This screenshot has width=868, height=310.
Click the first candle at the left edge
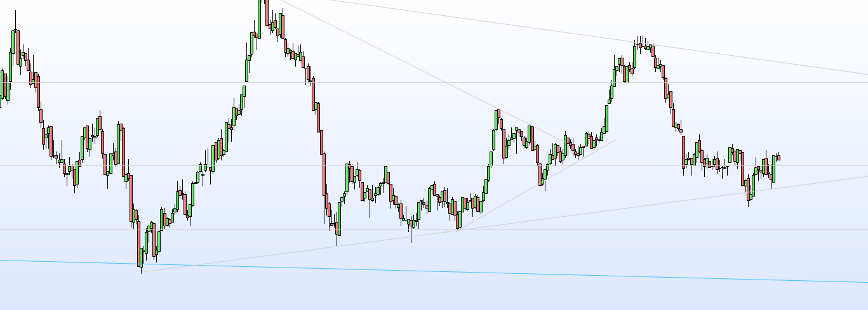(x=2, y=87)
